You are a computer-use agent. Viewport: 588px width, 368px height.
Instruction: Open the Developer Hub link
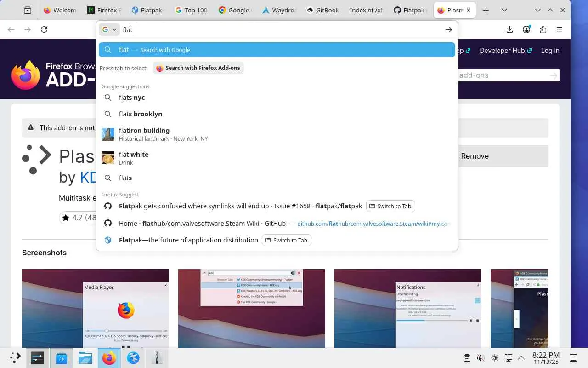[506, 51]
